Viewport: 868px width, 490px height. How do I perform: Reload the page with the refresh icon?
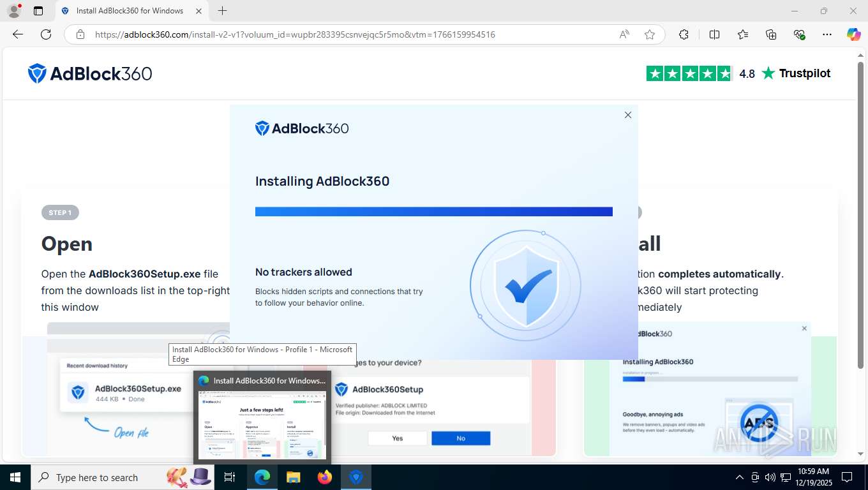coord(46,34)
